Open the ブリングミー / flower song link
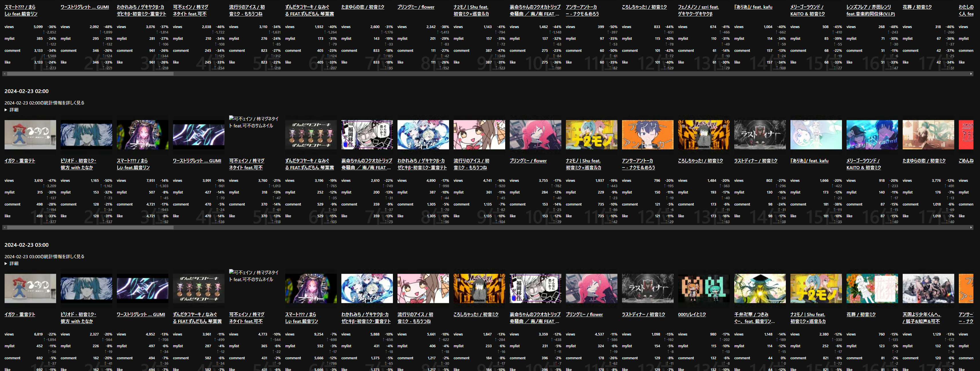The image size is (980, 371). tap(528, 160)
